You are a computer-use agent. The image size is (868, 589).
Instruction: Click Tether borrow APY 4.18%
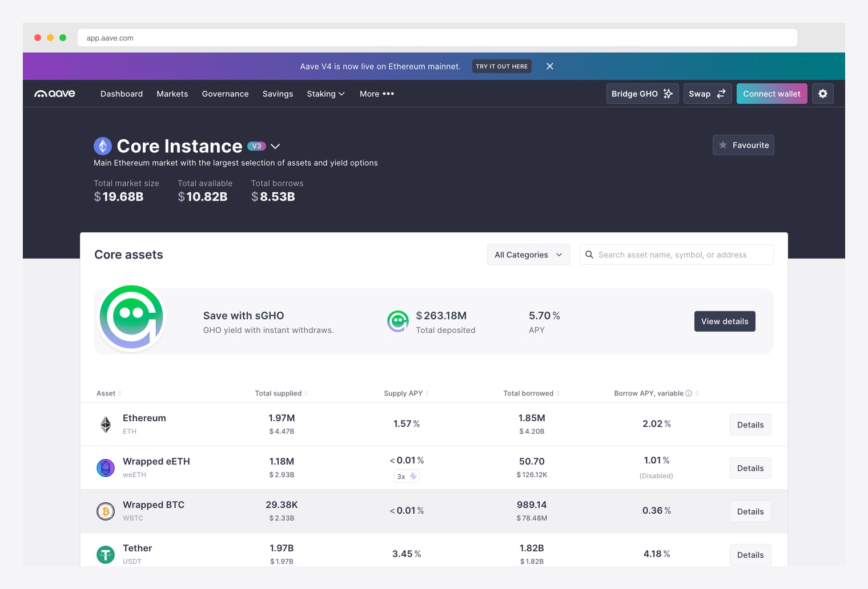tap(657, 554)
